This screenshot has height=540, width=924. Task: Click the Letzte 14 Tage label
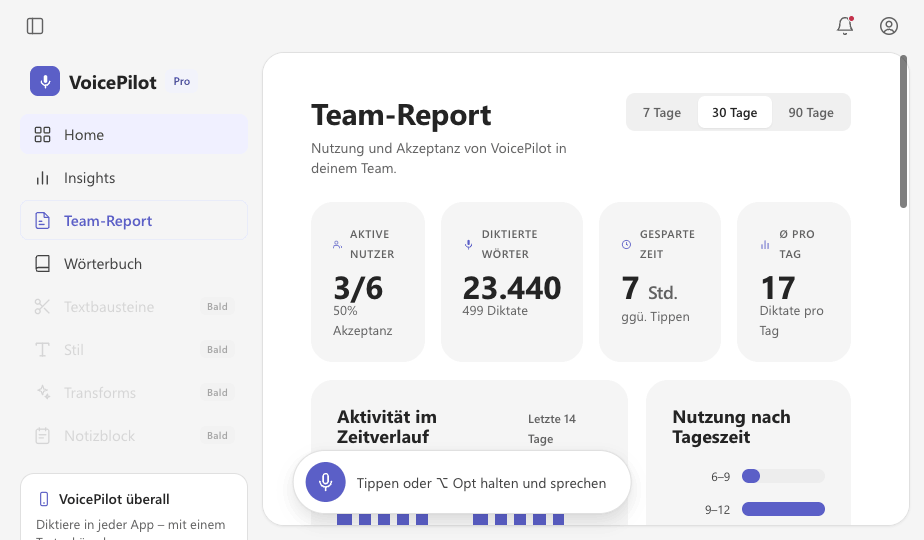(x=552, y=429)
